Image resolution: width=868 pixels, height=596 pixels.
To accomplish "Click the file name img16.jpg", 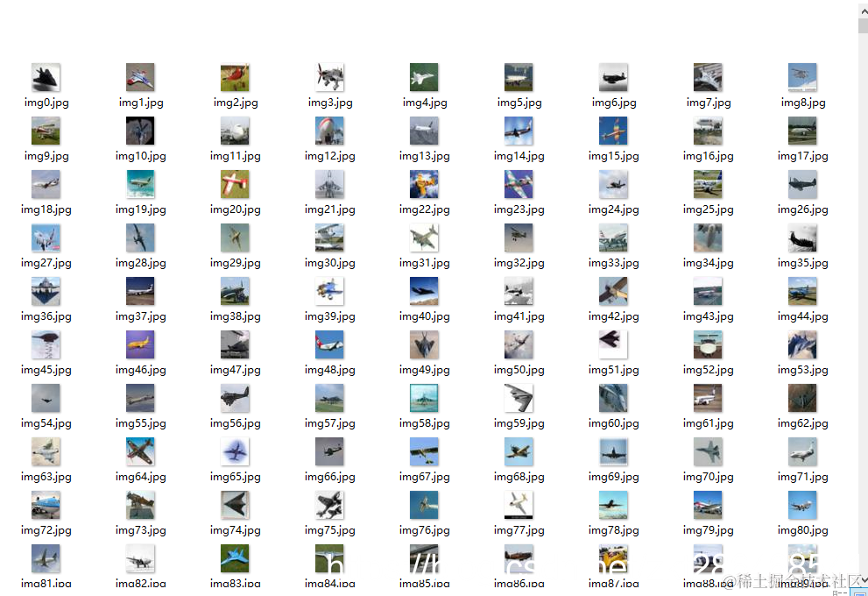I will [709, 156].
